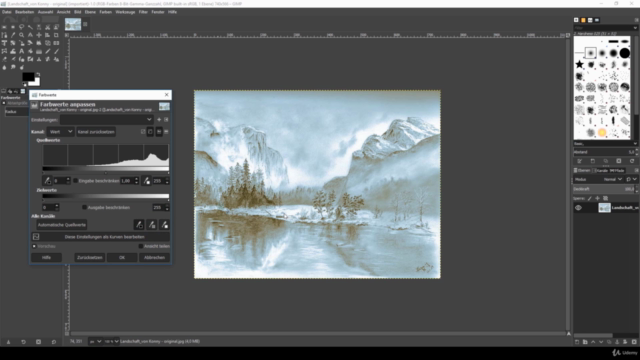The height and width of the screenshot is (360, 640).
Task: Open the Einstellungen presets dropdown
Action: (107, 120)
